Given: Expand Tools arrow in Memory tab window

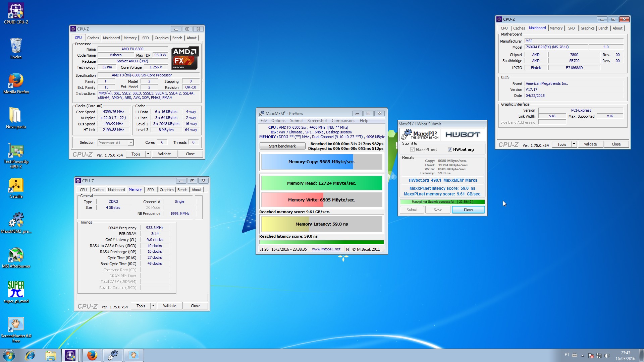Looking at the screenshot, I should [153, 306].
